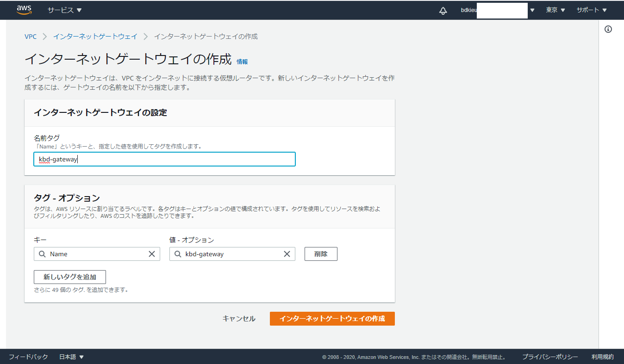The width and height of the screenshot is (624, 364).
Task: Open the サービス dropdown menu
Action: point(64,10)
